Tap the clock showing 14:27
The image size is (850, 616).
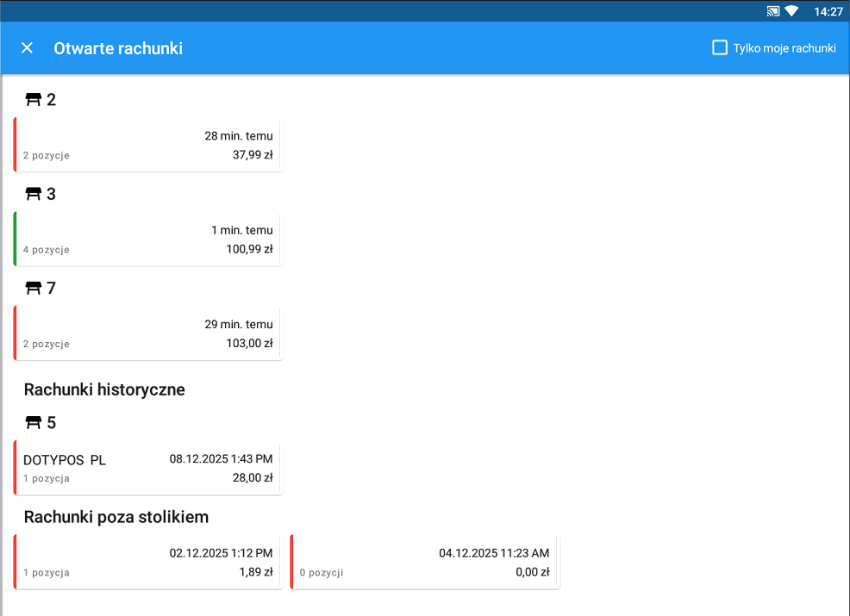[828, 11]
